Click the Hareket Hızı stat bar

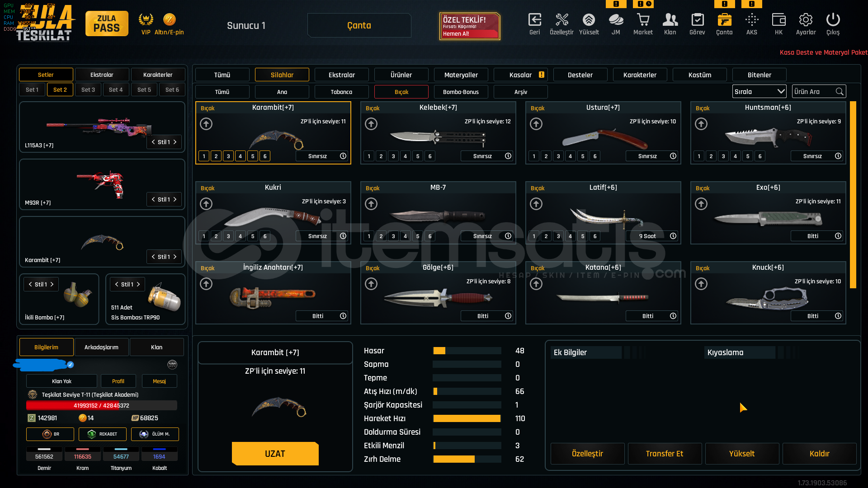[x=467, y=418]
